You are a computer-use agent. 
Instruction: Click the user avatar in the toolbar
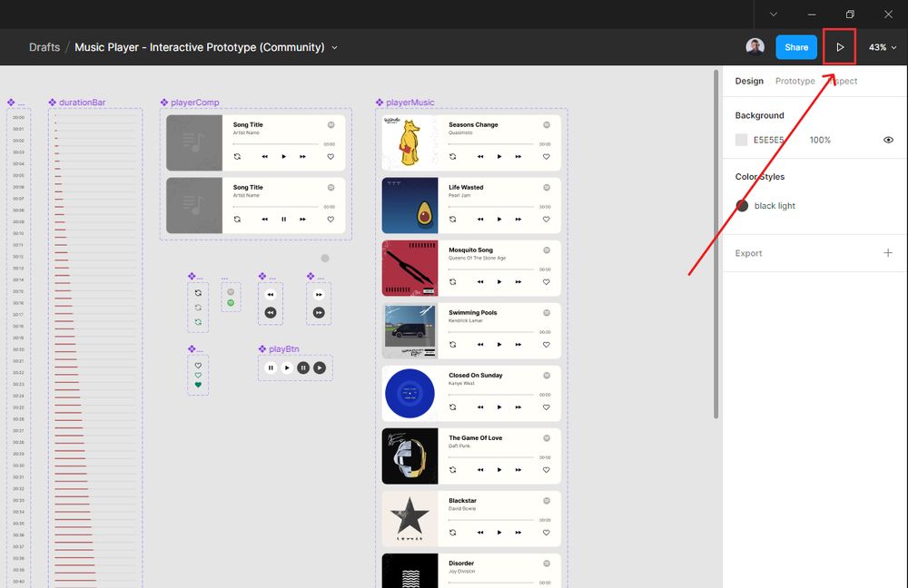(x=755, y=46)
